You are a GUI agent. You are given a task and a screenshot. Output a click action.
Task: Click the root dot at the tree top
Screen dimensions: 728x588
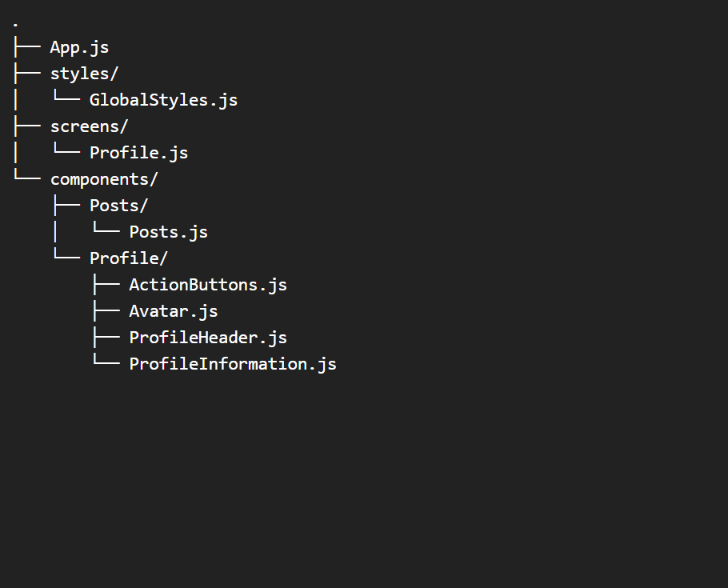pyautogui.click(x=16, y=25)
